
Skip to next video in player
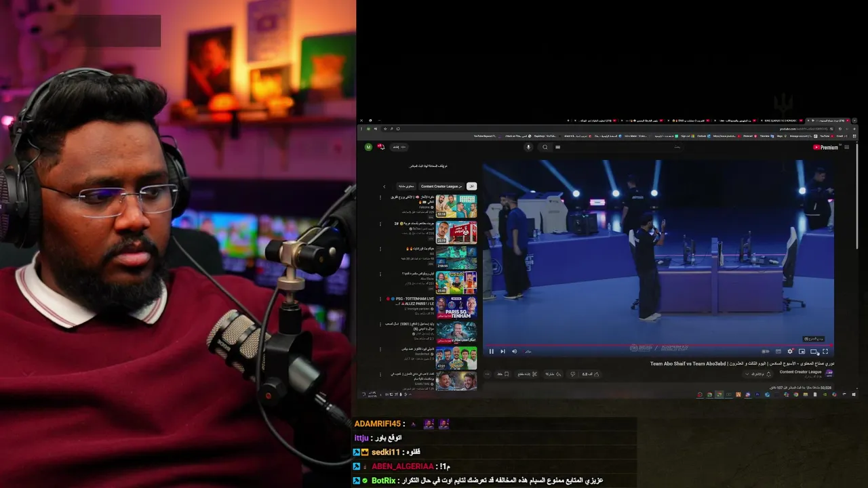[x=502, y=351]
